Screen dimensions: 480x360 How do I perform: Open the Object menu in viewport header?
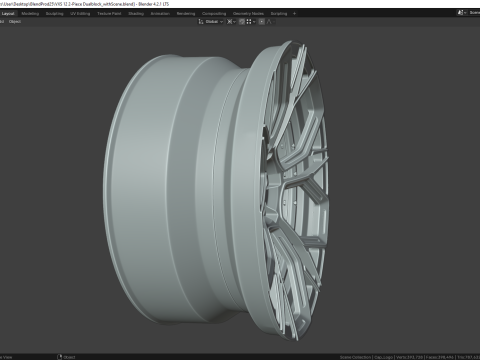point(15,22)
